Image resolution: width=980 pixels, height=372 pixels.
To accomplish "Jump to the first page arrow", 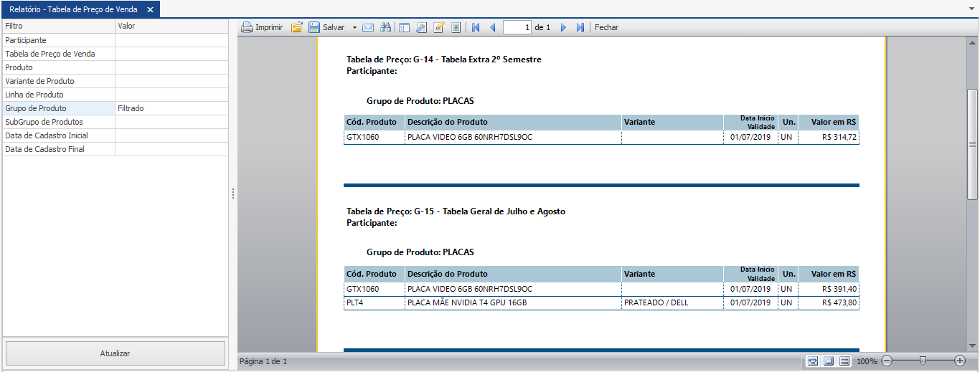I will click(x=475, y=27).
